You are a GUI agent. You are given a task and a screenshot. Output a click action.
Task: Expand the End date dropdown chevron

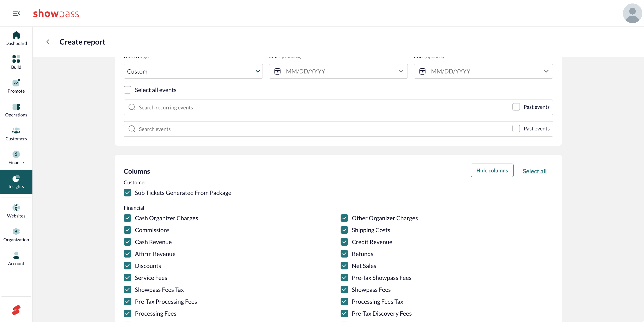(546, 71)
